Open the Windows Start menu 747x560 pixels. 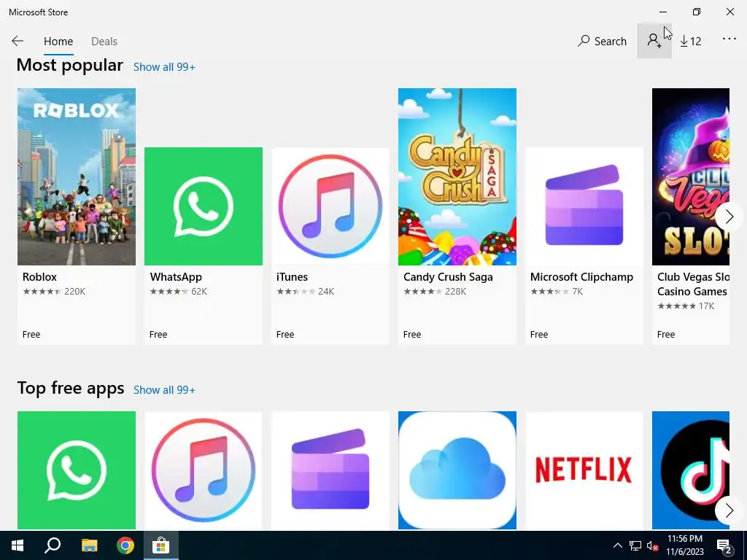(18, 545)
